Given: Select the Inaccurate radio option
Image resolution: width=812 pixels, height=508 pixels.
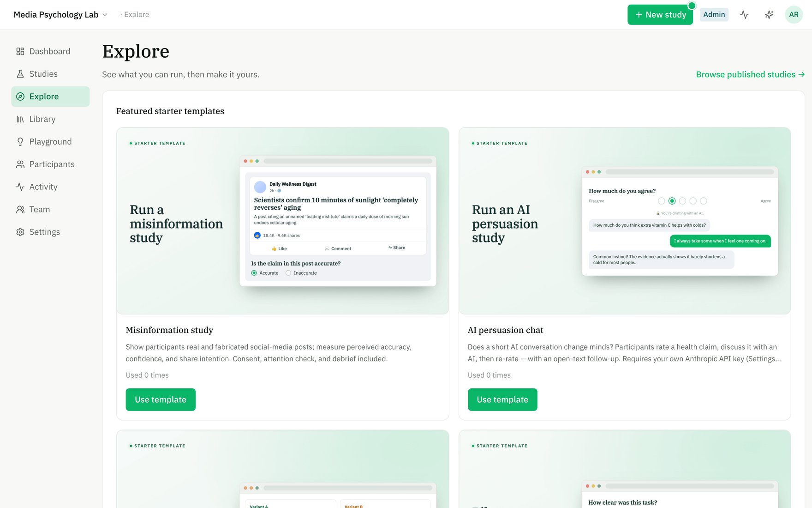Looking at the screenshot, I should point(288,273).
